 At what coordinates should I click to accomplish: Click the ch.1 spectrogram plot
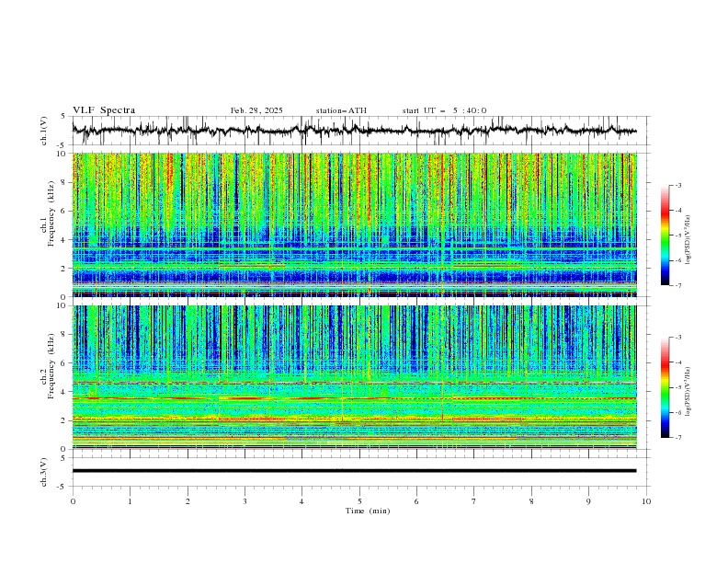coord(354,224)
